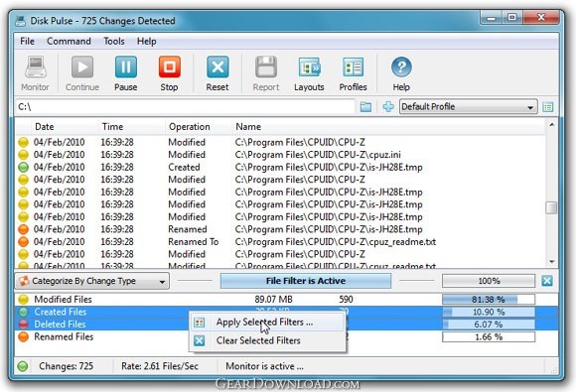Viewport: 576px width, 392px height.
Task: Stop monitoring with the Stop icon
Action: point(170,66)
